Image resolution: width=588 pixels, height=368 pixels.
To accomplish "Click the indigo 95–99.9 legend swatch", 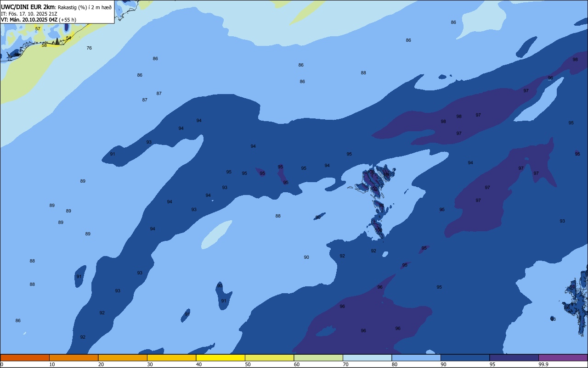I will pyautogui.click(x=514, y=357).
